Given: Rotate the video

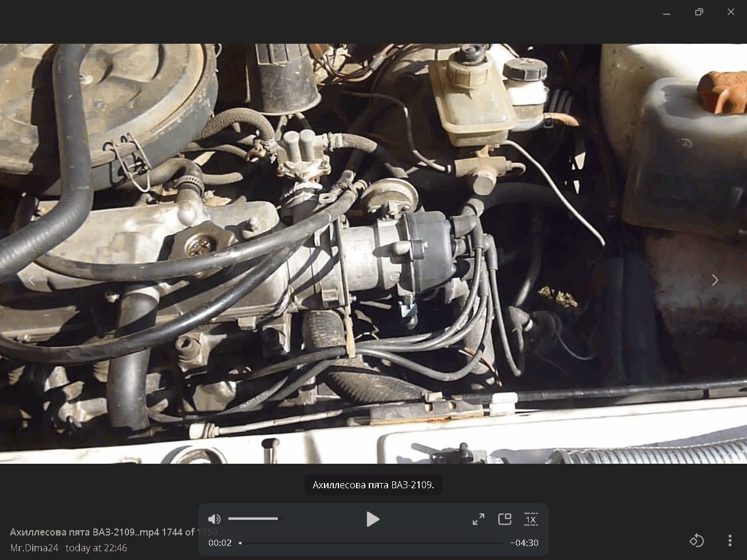Looking at the screenshot, I should click(696, 540).
